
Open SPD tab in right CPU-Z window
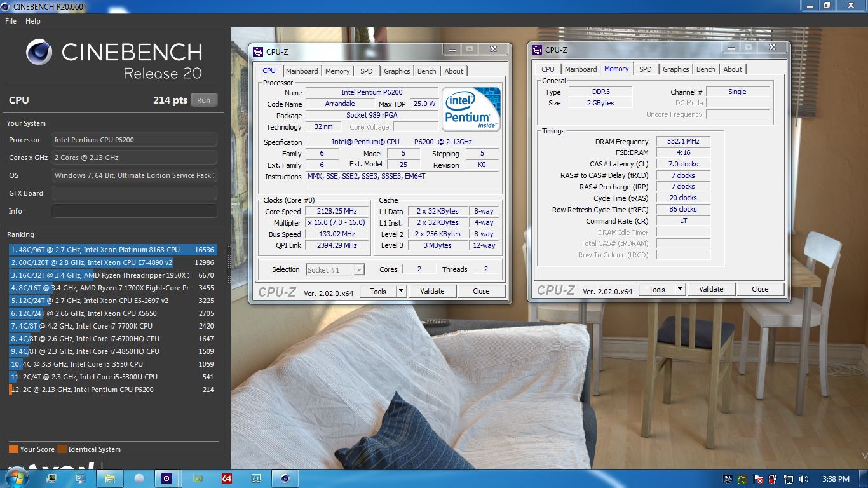click(646, 69)
